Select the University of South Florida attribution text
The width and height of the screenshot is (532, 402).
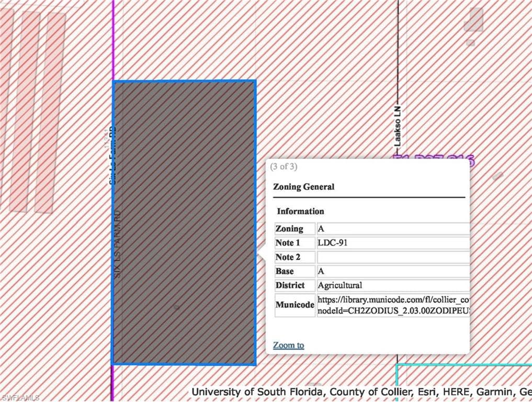pyautogui.click(x=257, y=392)
